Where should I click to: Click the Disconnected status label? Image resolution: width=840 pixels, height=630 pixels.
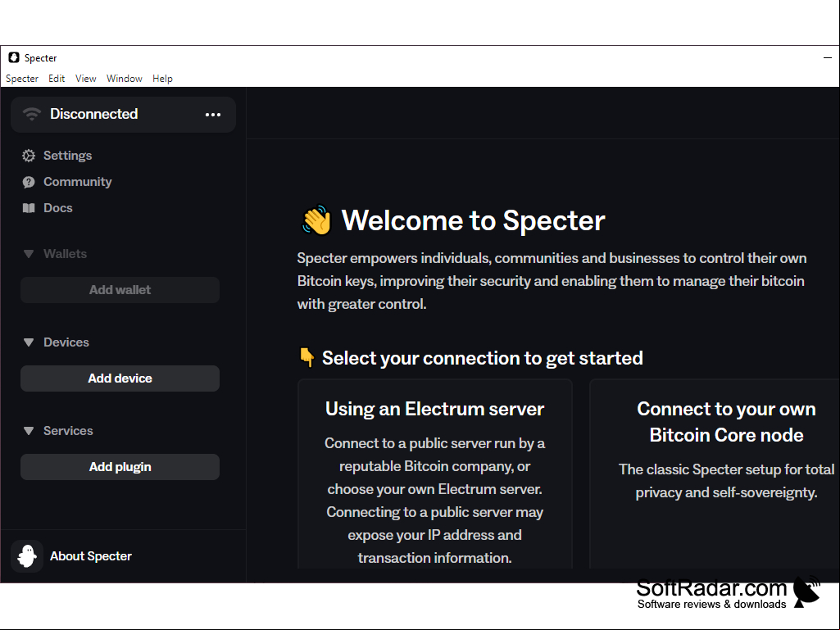93,114
